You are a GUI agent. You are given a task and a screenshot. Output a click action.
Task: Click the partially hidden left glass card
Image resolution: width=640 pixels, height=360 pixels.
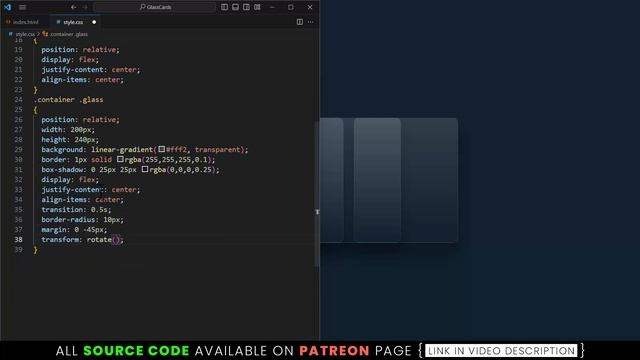click(332, 180)
